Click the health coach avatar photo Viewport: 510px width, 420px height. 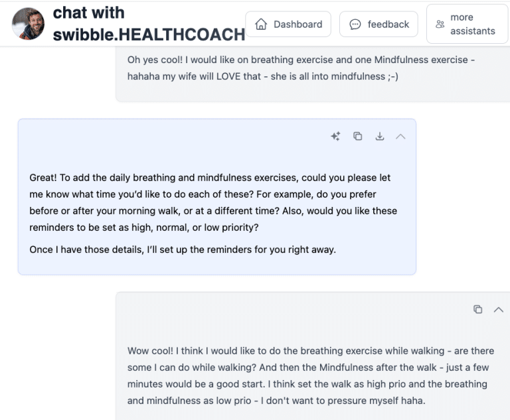28,24
